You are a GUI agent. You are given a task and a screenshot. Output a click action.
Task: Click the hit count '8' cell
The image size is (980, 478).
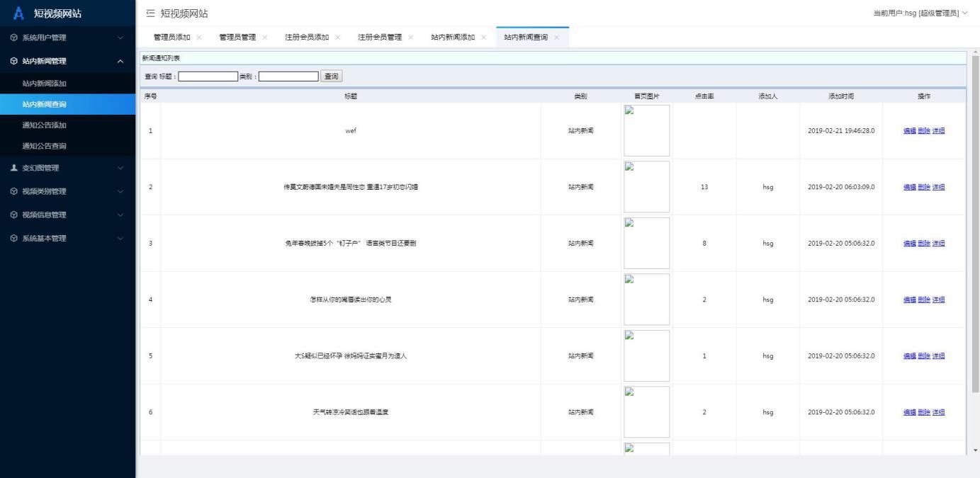pos(704,244)
